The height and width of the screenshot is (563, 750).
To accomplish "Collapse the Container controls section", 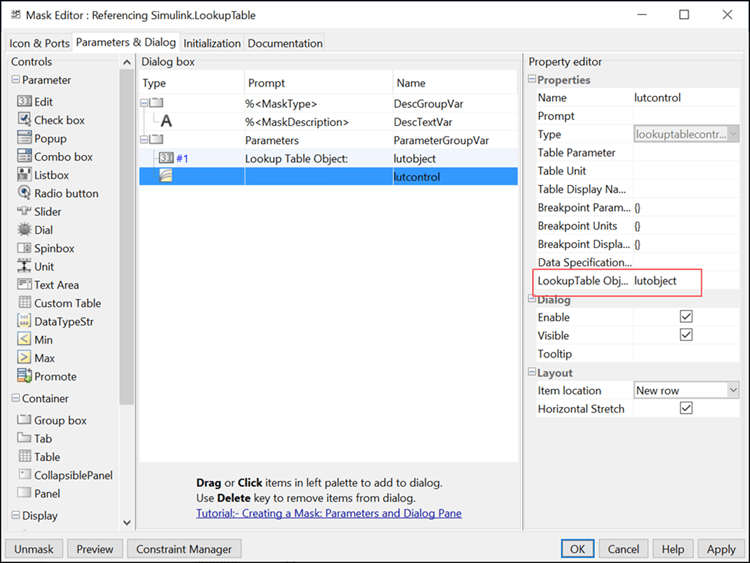I will (x=16, y=398).
